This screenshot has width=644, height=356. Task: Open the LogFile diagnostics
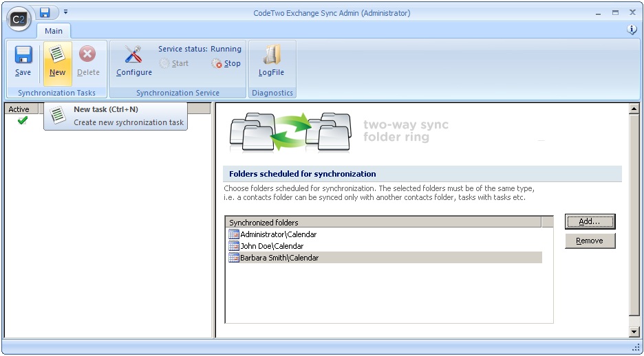coord(272,62)
